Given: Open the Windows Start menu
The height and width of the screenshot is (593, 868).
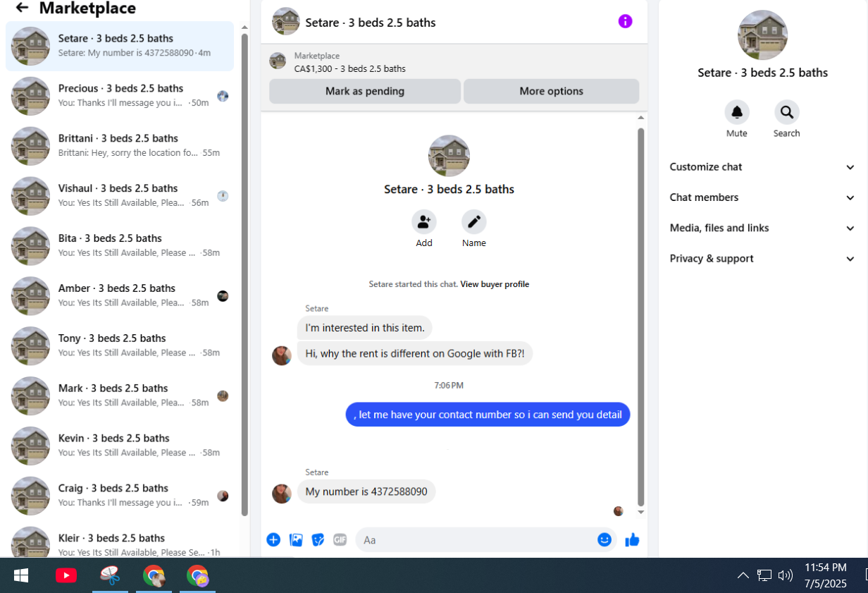Looking at the screenshot, I should tap(21, 575).
